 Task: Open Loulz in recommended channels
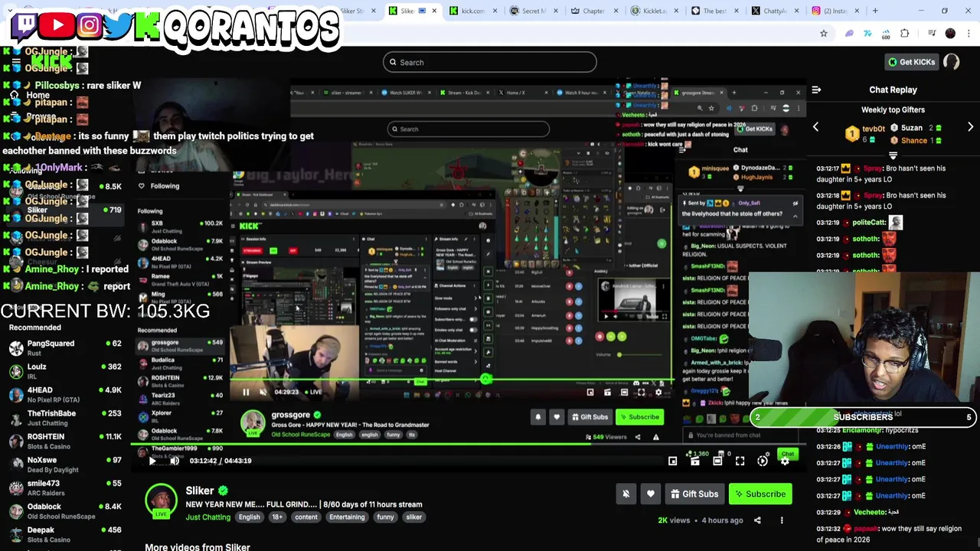(x=65, y=371)
